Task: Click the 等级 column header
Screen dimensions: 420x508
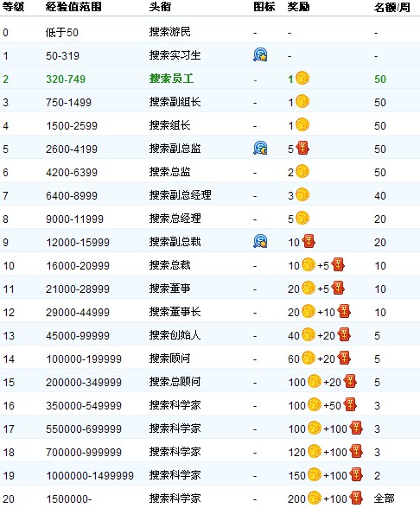Action: (x=14, y=7)
